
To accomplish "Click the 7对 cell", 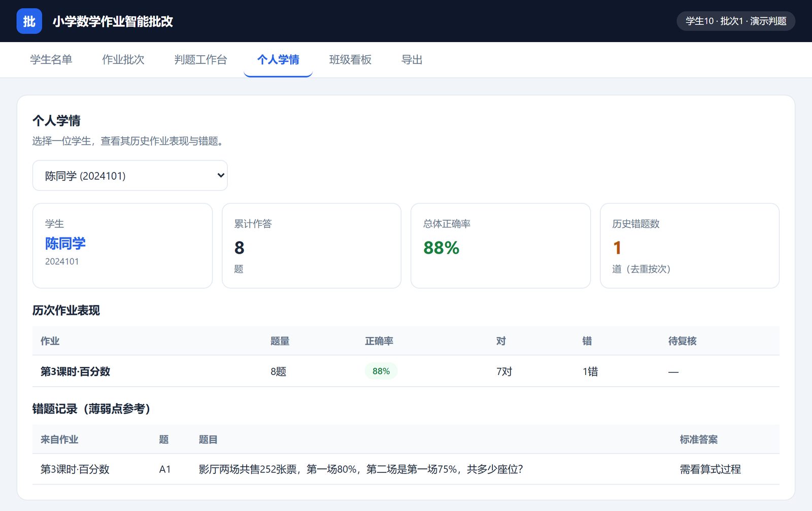I will (504, 371).
